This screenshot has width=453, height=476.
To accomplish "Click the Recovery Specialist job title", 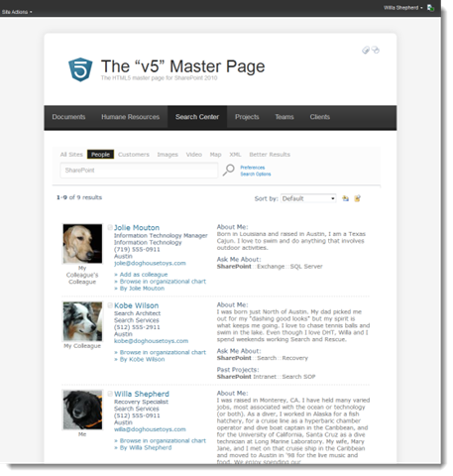I will [141, 402].
